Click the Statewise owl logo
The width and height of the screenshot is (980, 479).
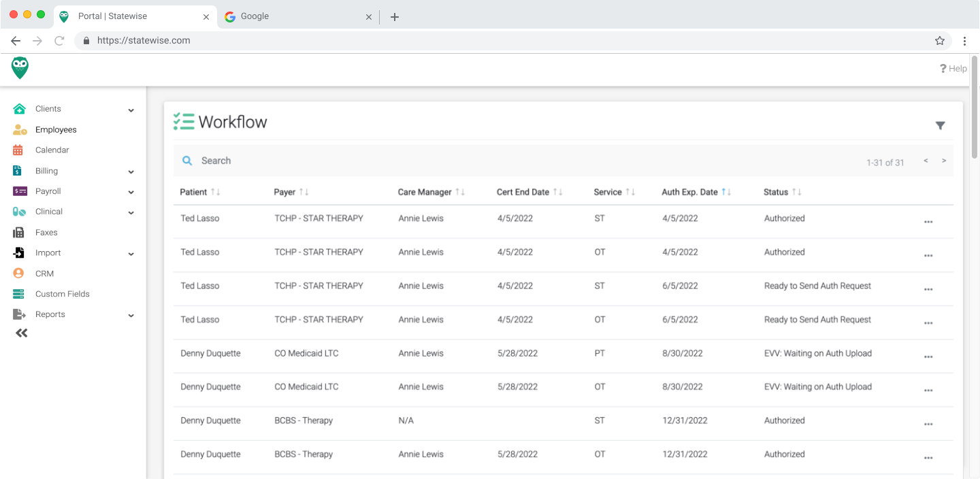(x=20, y=68)
